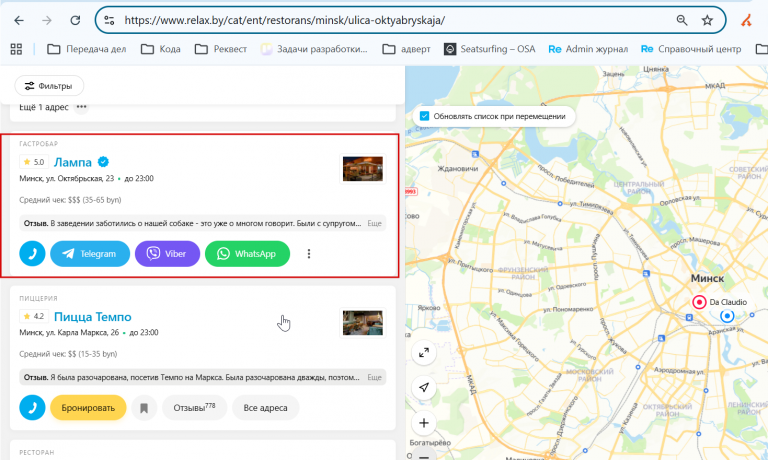Open the Кода bookmark folder

[x=161, y=49]
